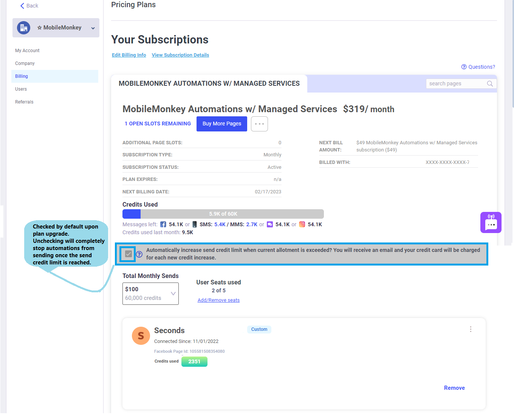Click the billed-with card number XXXX-XXXX-XXXX-7
The height and width of the screenshot is (420, 514).
[x=447, y=162]
